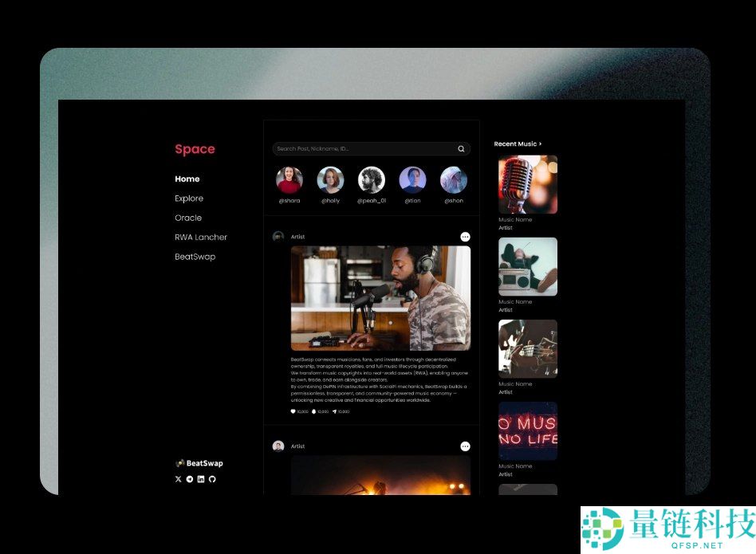756x554 pixels.
Task: Open the LinkedIn icon in the footer
Action: click(x=201, y=479)
